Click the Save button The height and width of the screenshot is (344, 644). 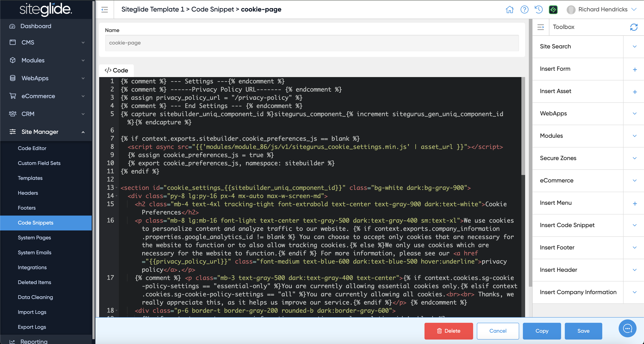(x=583, y=331)
